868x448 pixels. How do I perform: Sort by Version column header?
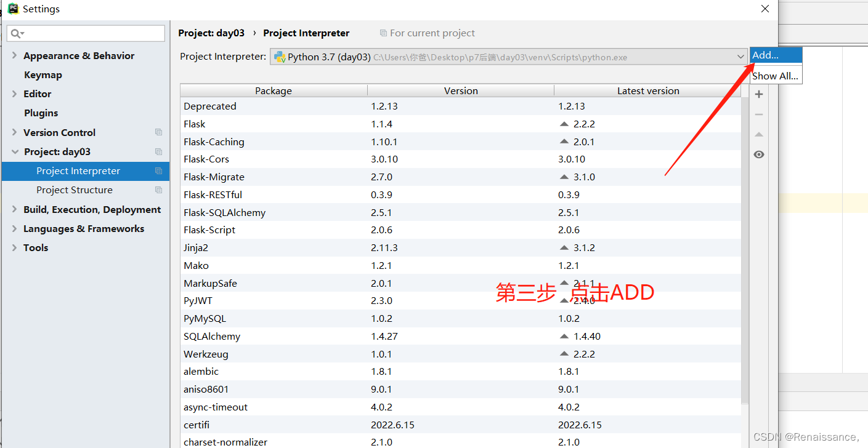tap(461, 90)
